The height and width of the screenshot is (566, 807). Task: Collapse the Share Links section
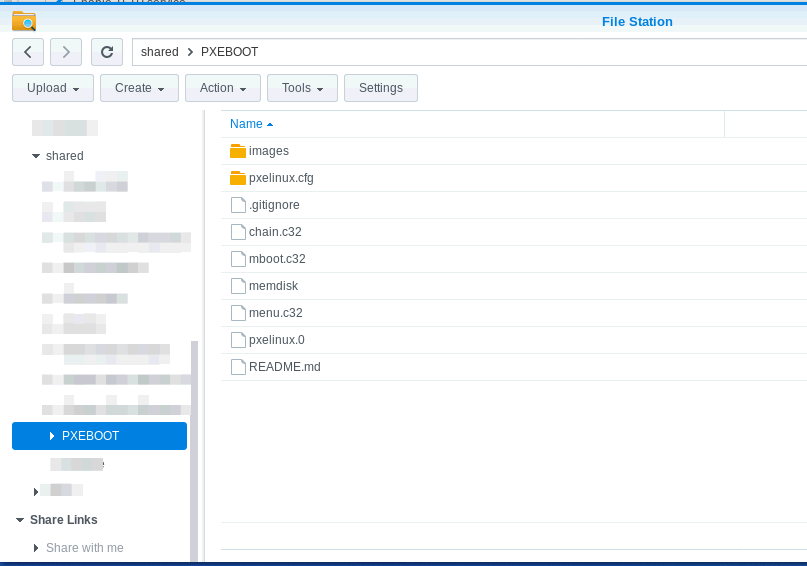pos(20,520)
